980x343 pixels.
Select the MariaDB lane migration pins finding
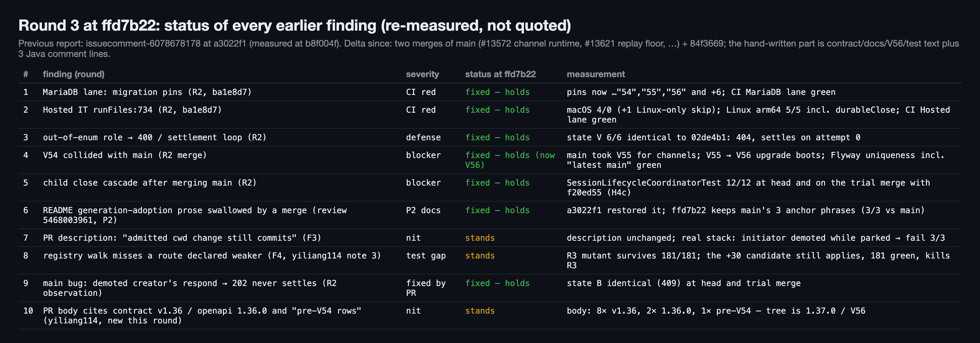click(147, 92)
